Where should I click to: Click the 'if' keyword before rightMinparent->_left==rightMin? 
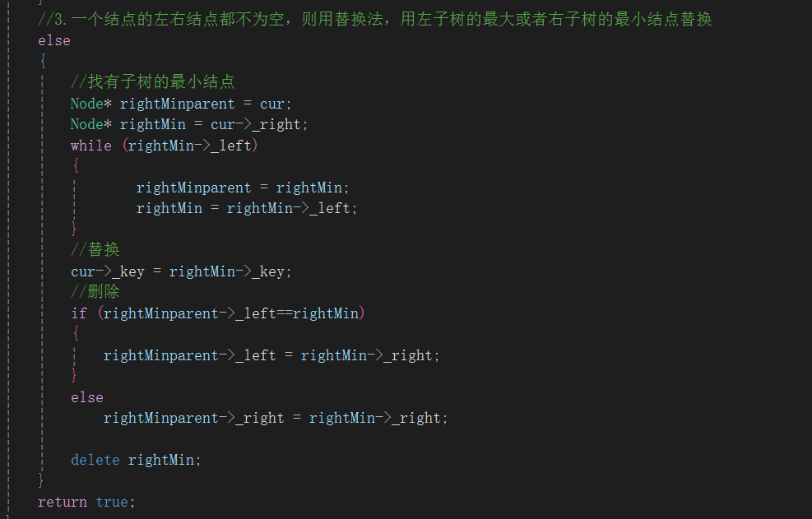pyautogui.click(x=79, y=313)
